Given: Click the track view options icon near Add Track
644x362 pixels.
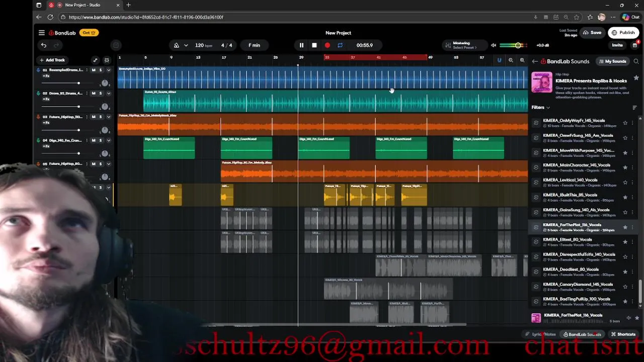Looking at the screenshot, I should [107, 60].
